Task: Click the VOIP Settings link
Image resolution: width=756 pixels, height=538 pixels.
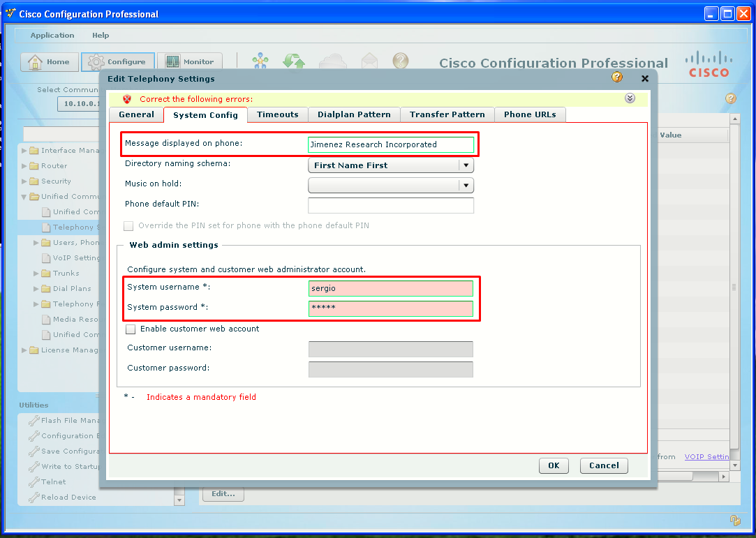Action: pyautogui.click(x=707, y=456)
